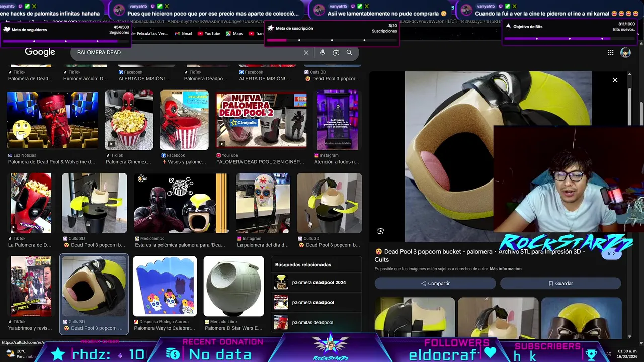The image size is (644, 362).
Task: Open Instagram Atención a todos thumbnail
Action: (338, 120)
